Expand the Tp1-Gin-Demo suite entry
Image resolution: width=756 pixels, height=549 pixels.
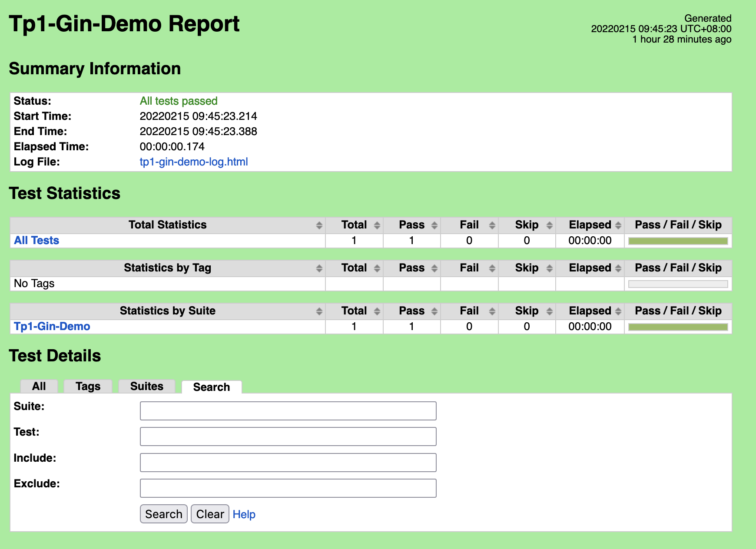click(x=52, y=326)
